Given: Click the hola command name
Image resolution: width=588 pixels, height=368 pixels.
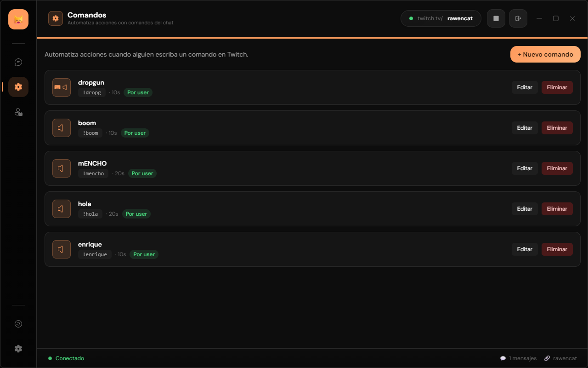Looking at the screenshot, I should pos(85,204).
